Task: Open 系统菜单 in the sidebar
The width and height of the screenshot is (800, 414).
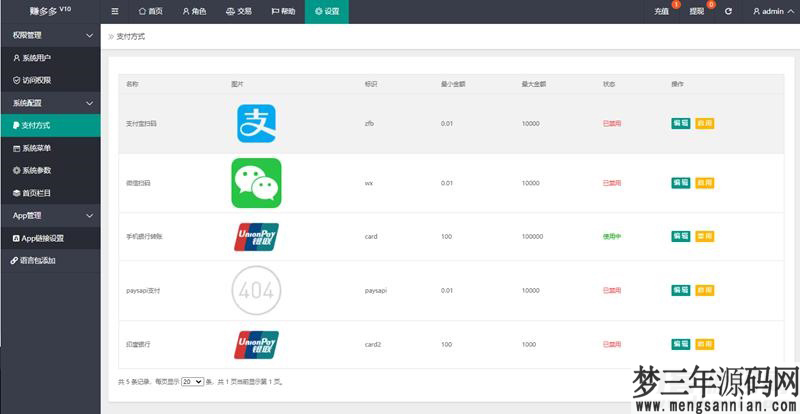Action: (51, 148)
